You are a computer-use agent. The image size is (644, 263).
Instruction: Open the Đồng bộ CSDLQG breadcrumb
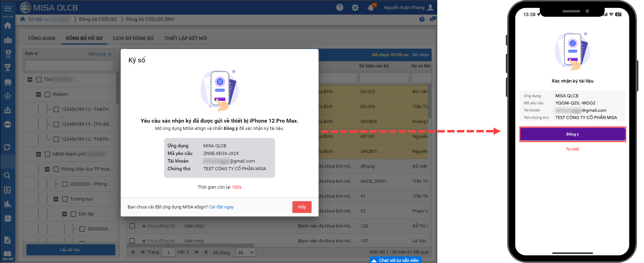point(98,19)
